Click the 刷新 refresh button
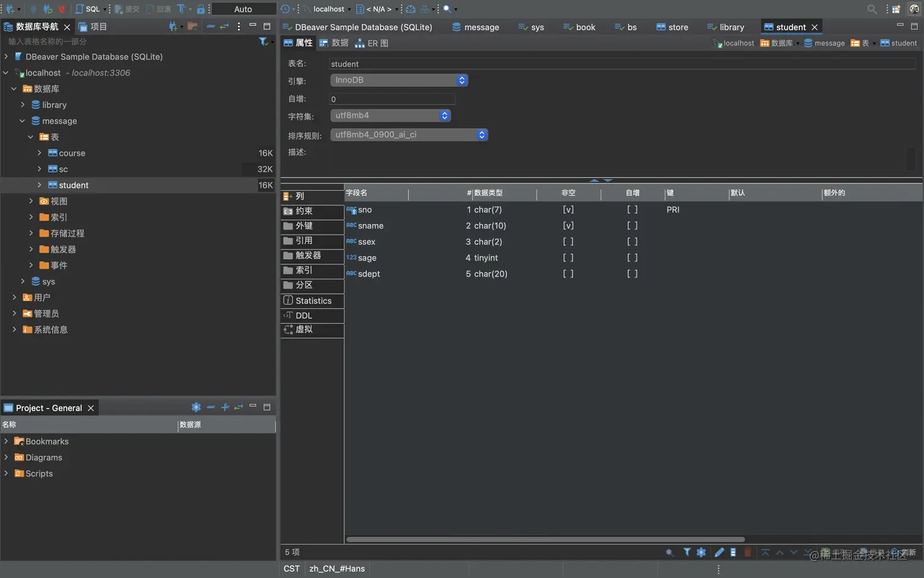The width and height of the screenshot is (924, 578). click(x=904, y=552)
